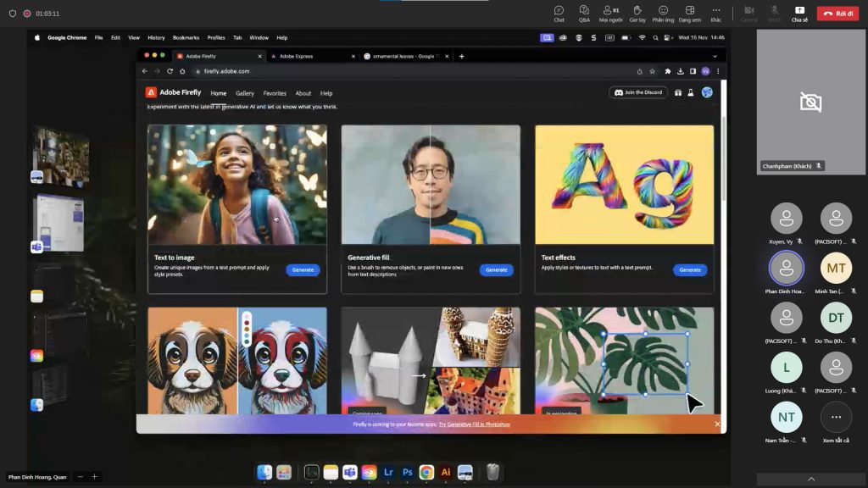The height and width of the screenshot is (488, 868).
Task: Open the Apple menu in the shared screen
Action: [37, 37]
